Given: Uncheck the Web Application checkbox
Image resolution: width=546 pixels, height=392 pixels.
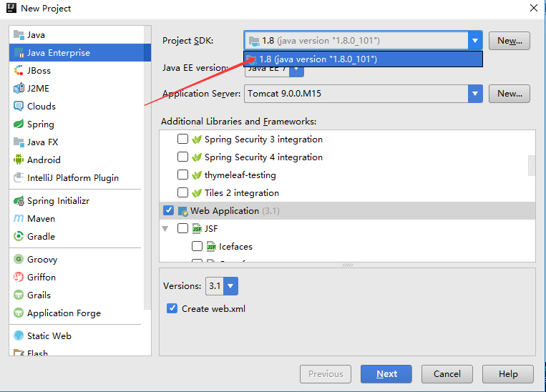Looking at the screenshot, I should 169,211.
